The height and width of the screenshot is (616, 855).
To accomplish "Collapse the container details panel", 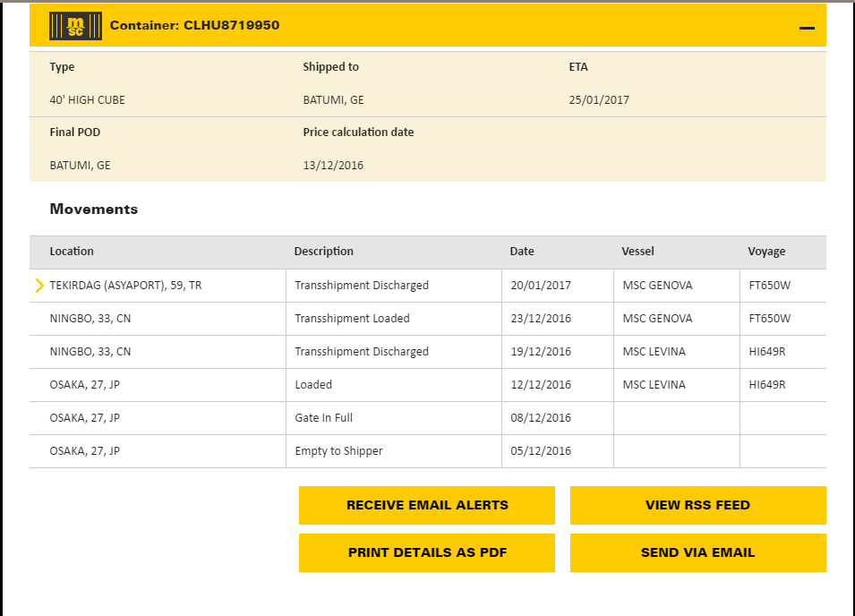I will point(807,28).
